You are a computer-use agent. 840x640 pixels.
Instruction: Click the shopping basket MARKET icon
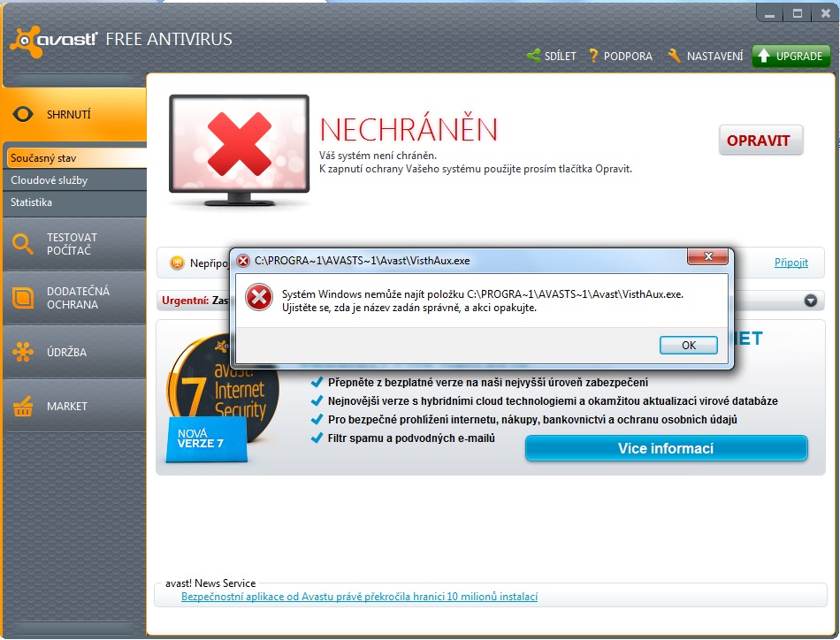[22, 407]
